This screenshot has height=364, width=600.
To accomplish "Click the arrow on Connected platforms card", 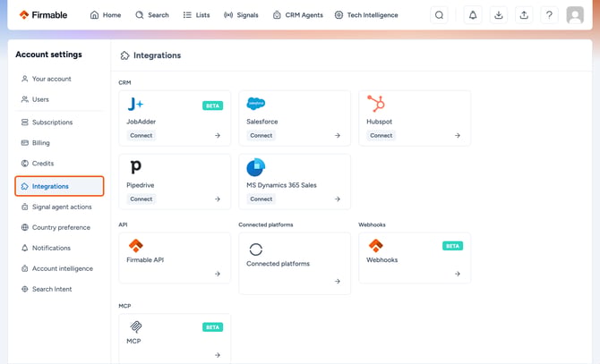I will click(x=338, y=282).
